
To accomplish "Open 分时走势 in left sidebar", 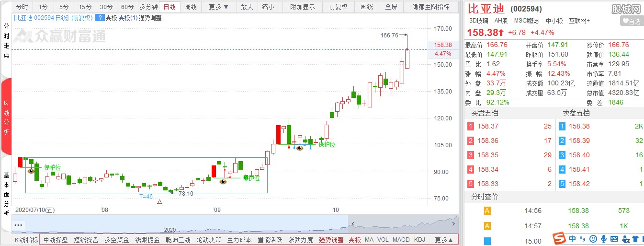I will click(x=6, y=41).
